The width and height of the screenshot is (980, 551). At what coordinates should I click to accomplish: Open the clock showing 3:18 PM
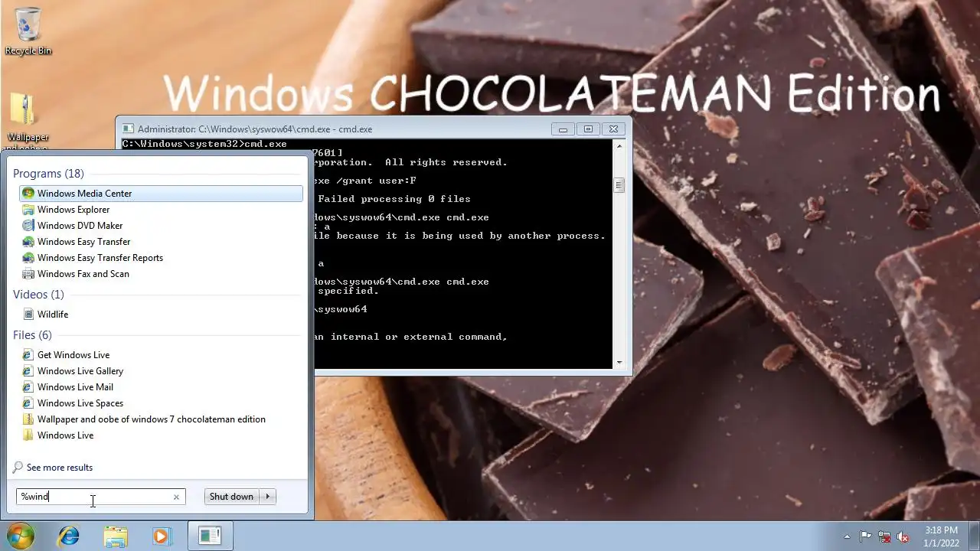pos(941,536)
